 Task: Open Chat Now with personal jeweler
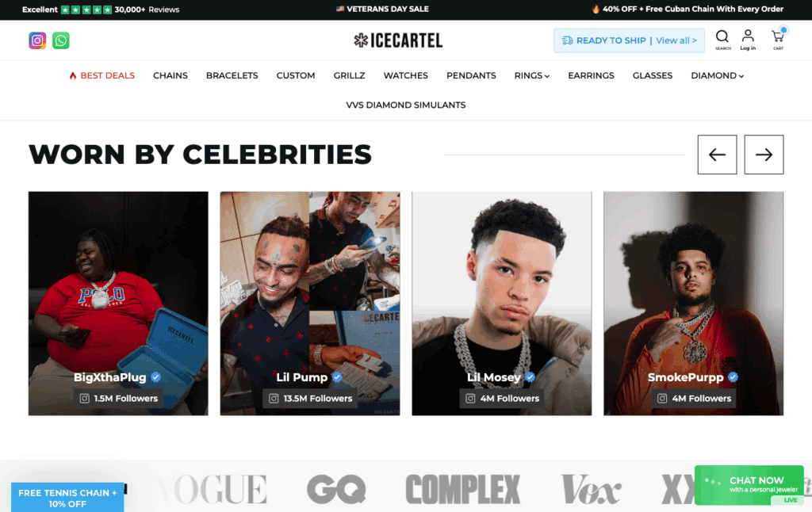coord(749,485)
